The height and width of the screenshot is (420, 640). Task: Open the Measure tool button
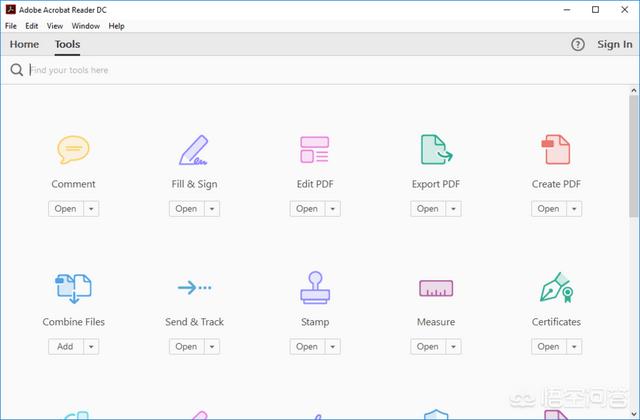tap(428, 347)
